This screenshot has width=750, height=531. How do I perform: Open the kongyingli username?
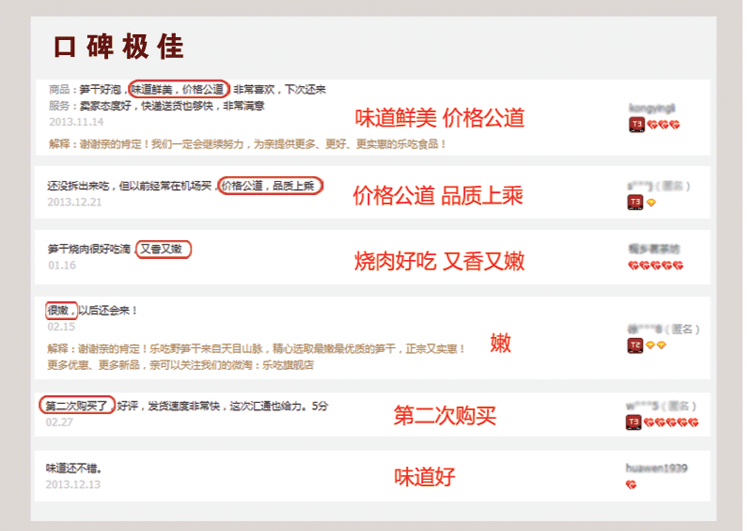[652, 108]
